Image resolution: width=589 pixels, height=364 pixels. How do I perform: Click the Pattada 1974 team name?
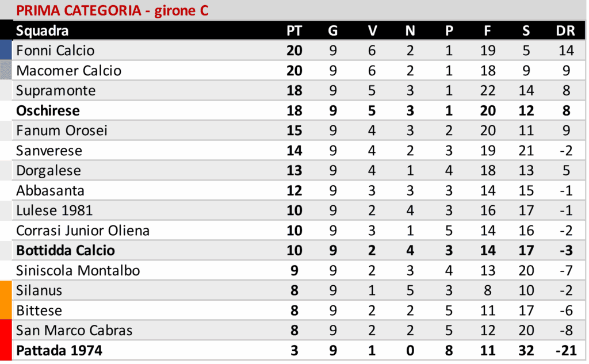pos(59,350)
